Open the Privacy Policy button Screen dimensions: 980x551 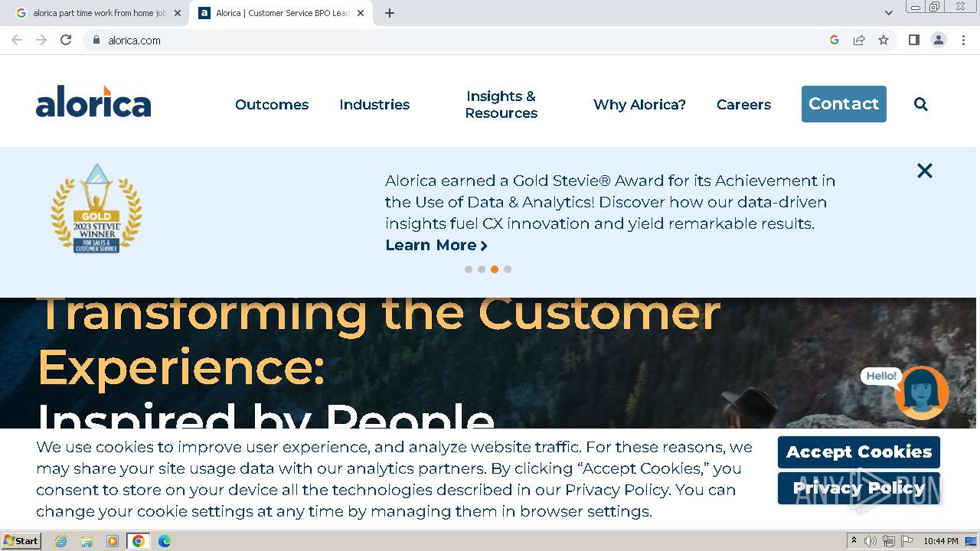pyautogui.click(x=859, y=488)
